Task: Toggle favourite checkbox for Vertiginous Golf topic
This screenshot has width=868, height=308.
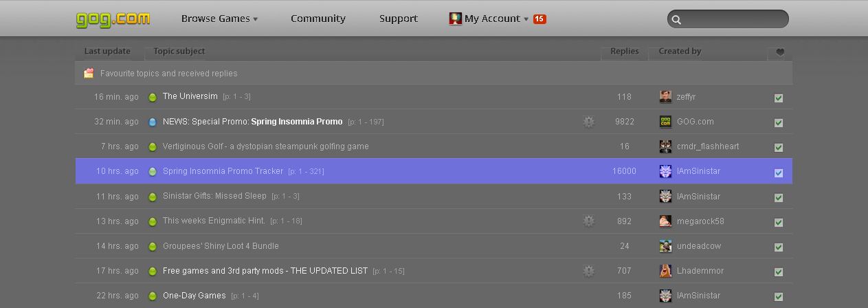Action: tap(779, 148)
